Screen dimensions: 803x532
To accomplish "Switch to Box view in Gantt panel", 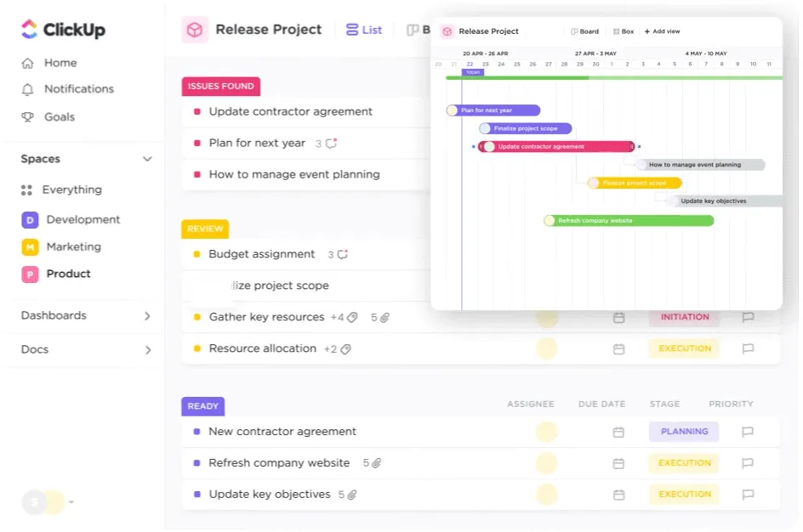I will tap(624, 31).
